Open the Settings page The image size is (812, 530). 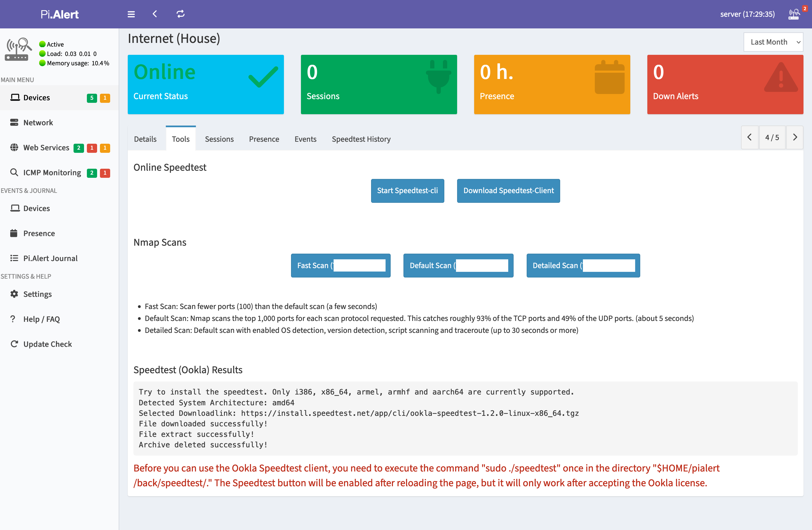tap(37, 294)
